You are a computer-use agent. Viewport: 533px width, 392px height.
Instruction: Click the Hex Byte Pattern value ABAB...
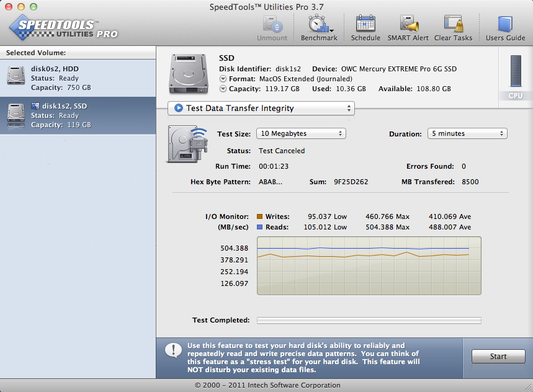271,182
